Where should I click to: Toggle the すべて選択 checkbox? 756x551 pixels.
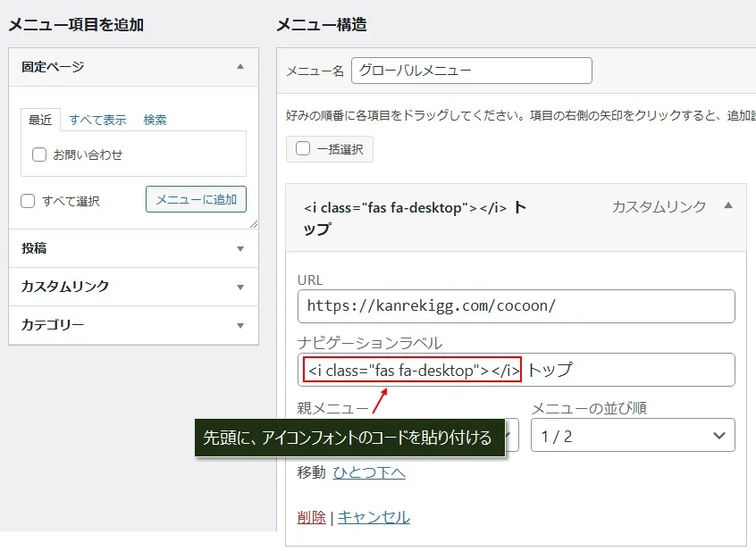tap(29, 201)
